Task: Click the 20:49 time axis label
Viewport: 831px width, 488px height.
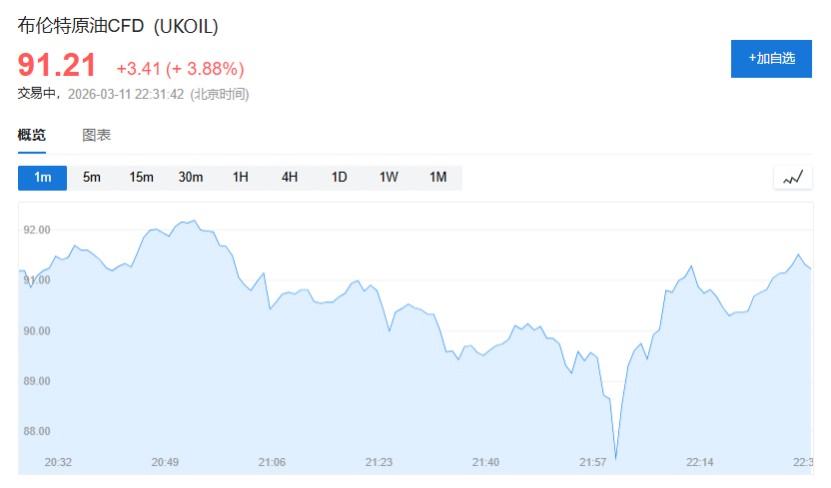Action: click(x=165, y=462)
